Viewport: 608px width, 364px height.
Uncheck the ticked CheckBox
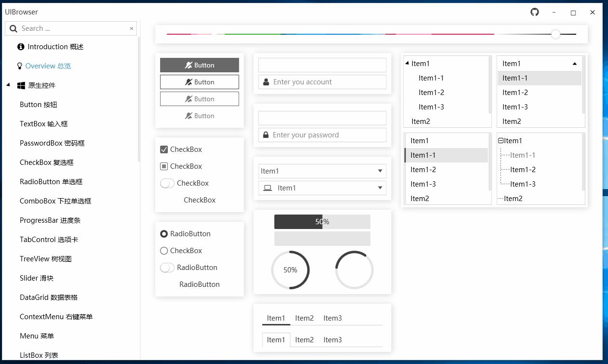164,149
